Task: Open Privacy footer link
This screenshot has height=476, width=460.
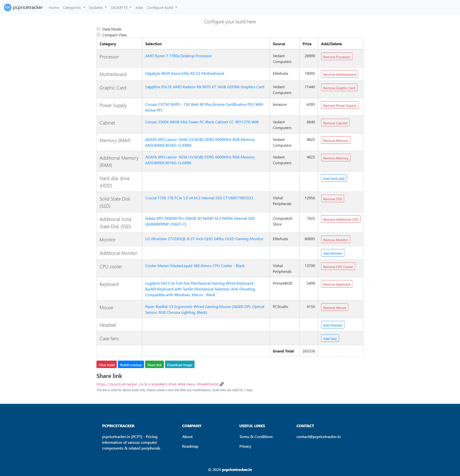Action: (245, 446)
